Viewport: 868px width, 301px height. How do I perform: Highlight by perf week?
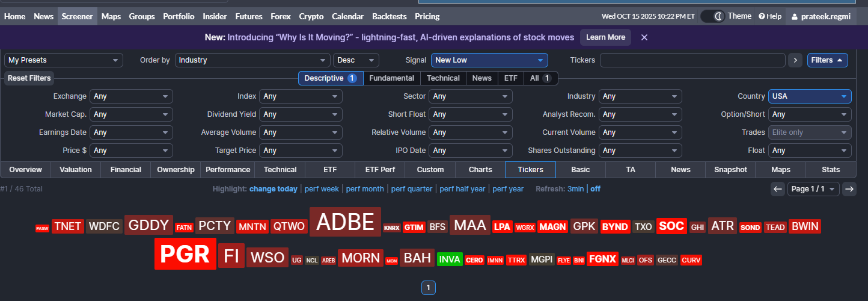(322, 189)
